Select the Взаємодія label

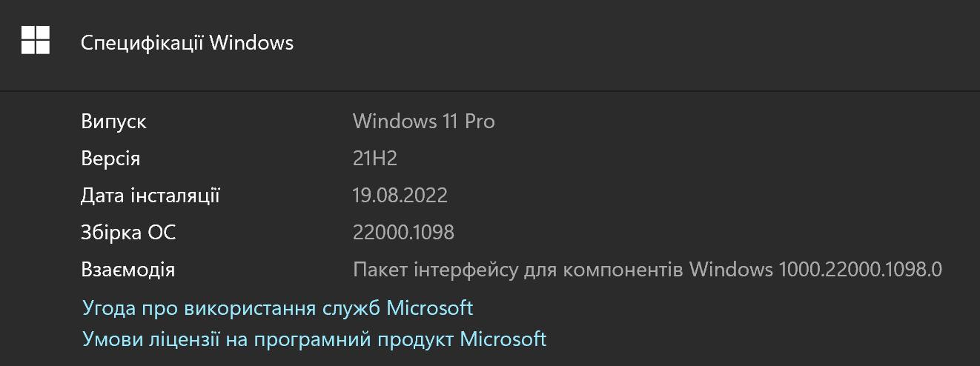(x=128, y=270)
